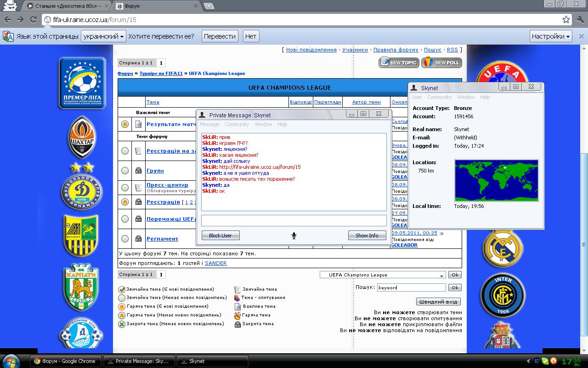
Task: Open the RSS link
Action: pyautogui.click(x=452, y=50)
